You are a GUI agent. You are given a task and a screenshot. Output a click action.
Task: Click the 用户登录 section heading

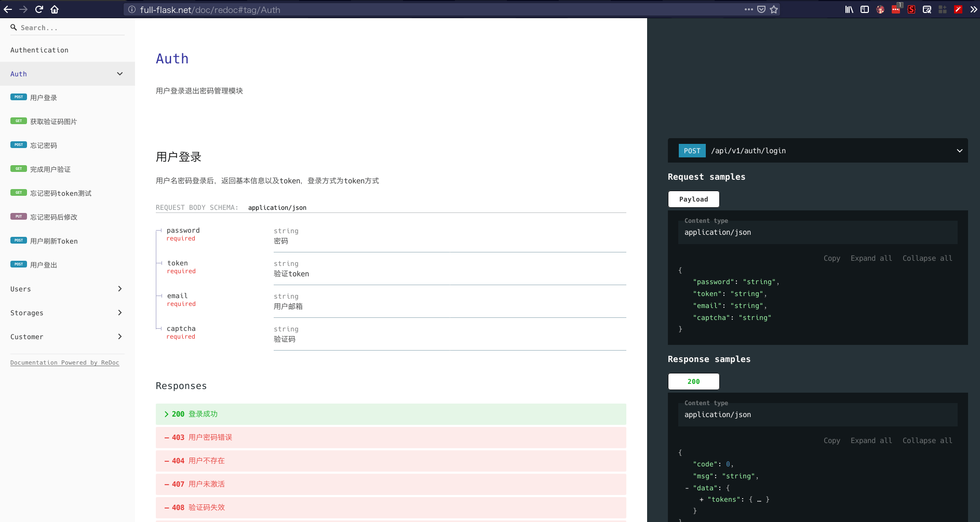179,157
